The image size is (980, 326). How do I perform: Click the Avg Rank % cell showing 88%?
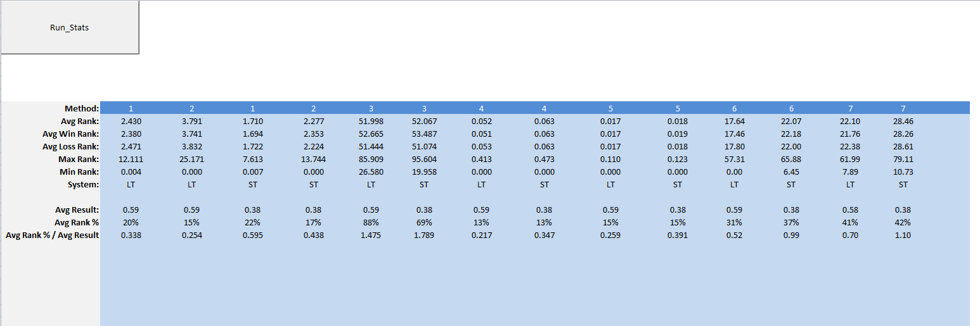point(371,222)
